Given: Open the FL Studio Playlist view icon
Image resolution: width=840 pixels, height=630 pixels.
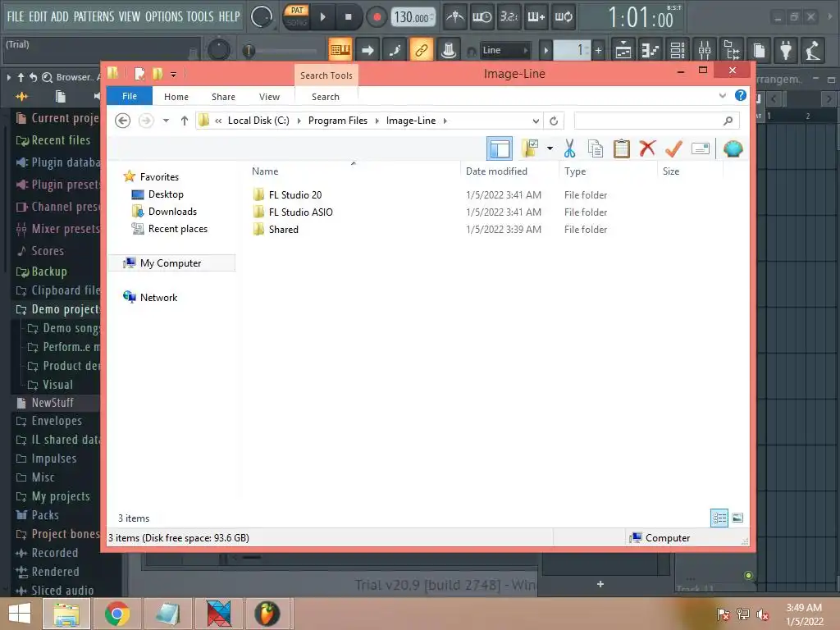Looking at the screenshot, I should 623,50.
